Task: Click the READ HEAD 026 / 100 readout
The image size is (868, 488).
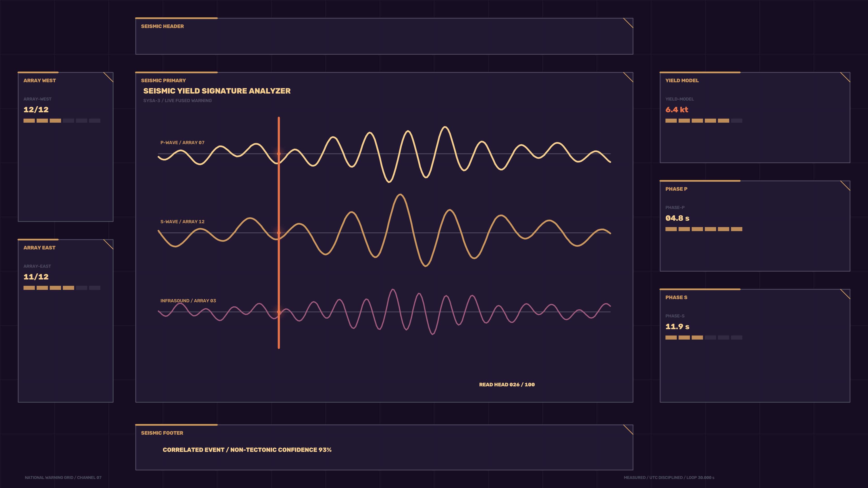Action: click(x=507, y=385)
